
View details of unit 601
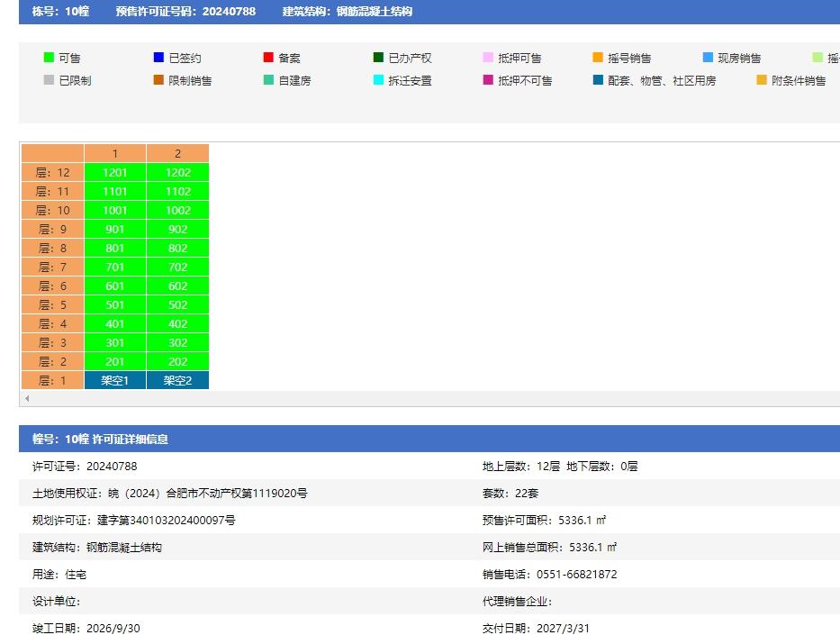(x=115, y=286)
